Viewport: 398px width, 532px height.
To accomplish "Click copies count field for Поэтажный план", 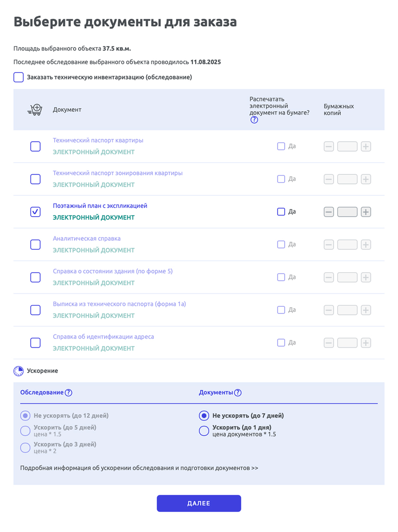I will coord(347,212).
